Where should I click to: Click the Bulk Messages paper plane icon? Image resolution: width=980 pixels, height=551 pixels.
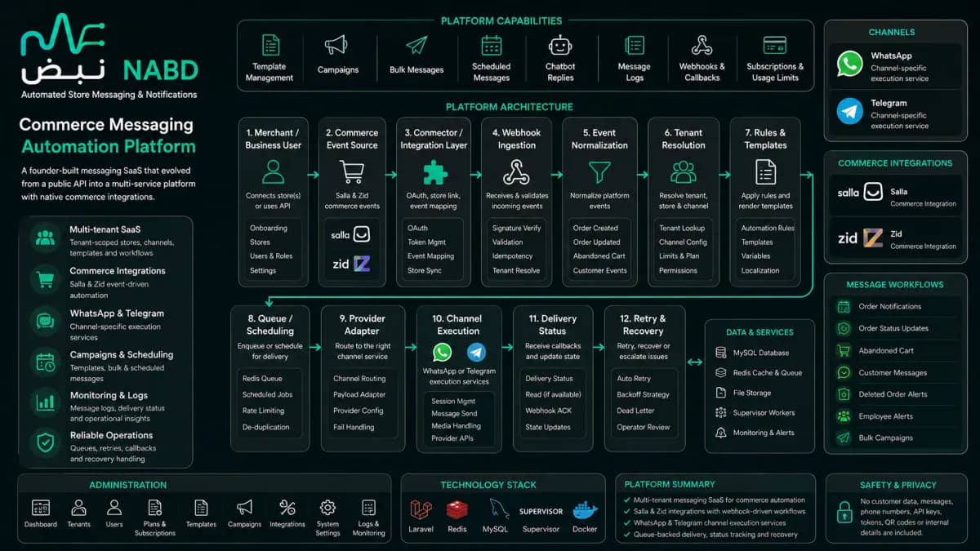pyautogui.click(x=416, y=46)
